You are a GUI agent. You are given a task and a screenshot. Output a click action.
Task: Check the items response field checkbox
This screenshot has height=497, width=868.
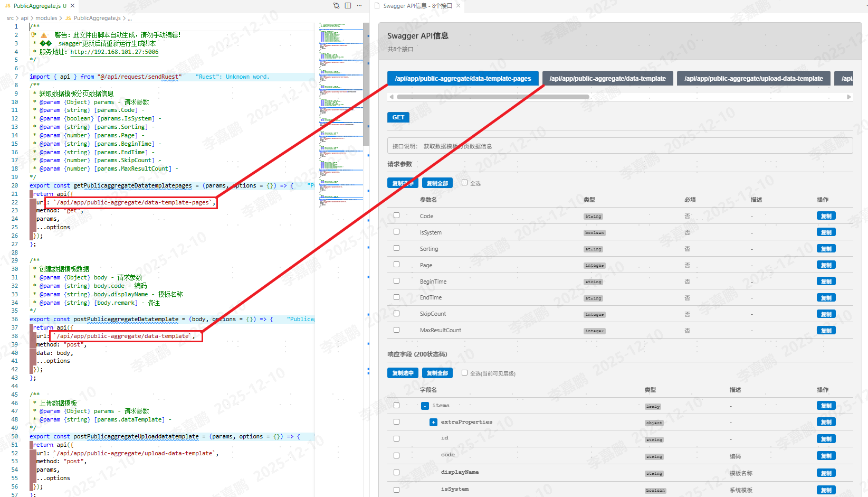[x=396, y=406]
